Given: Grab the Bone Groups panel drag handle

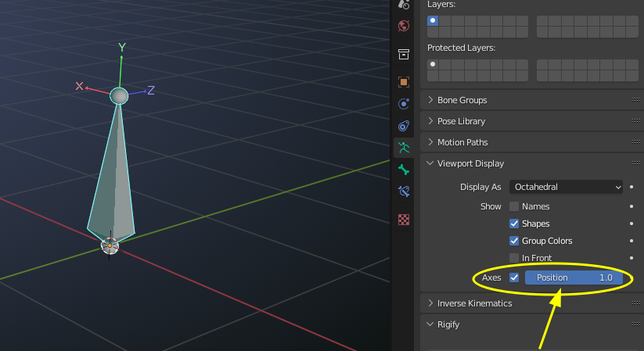Looking at the screenshot, I should click(636, 100).
